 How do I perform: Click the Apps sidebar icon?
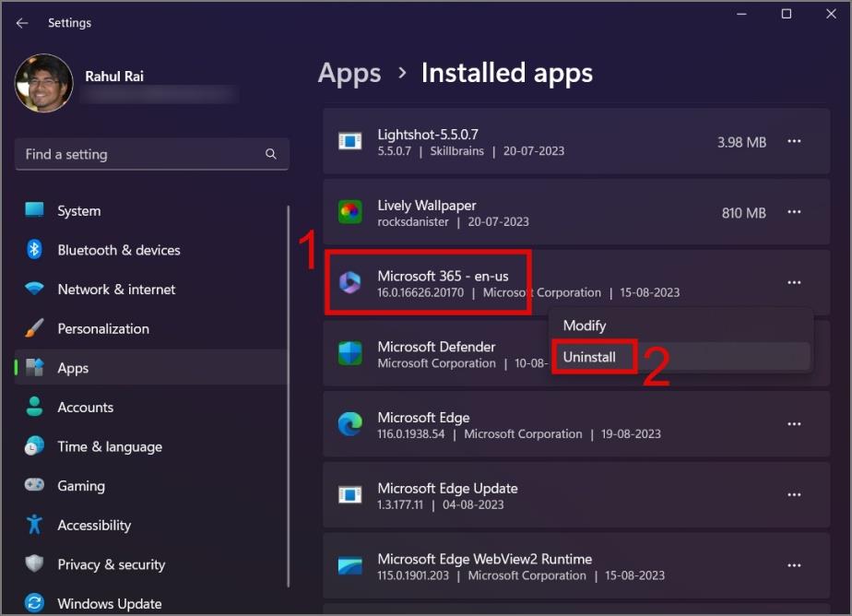point(34,368)
